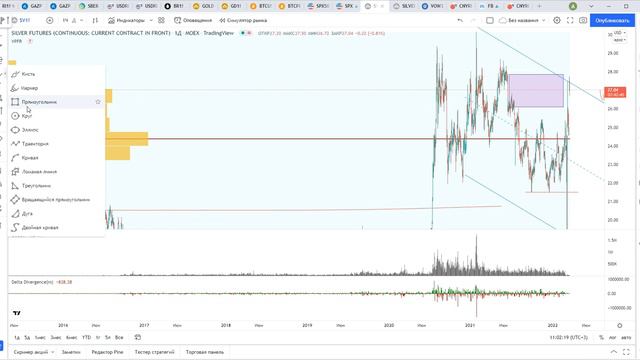Start the Симулятор рынка replay
The width and height of the screenshot is (640, 360).
tap(243, 20)
